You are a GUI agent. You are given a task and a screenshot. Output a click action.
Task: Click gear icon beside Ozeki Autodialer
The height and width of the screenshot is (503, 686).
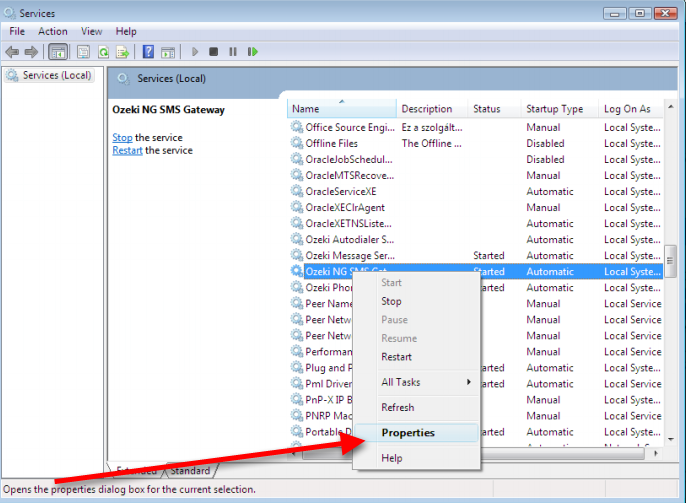pyautogui.click(x=297, y=239)
